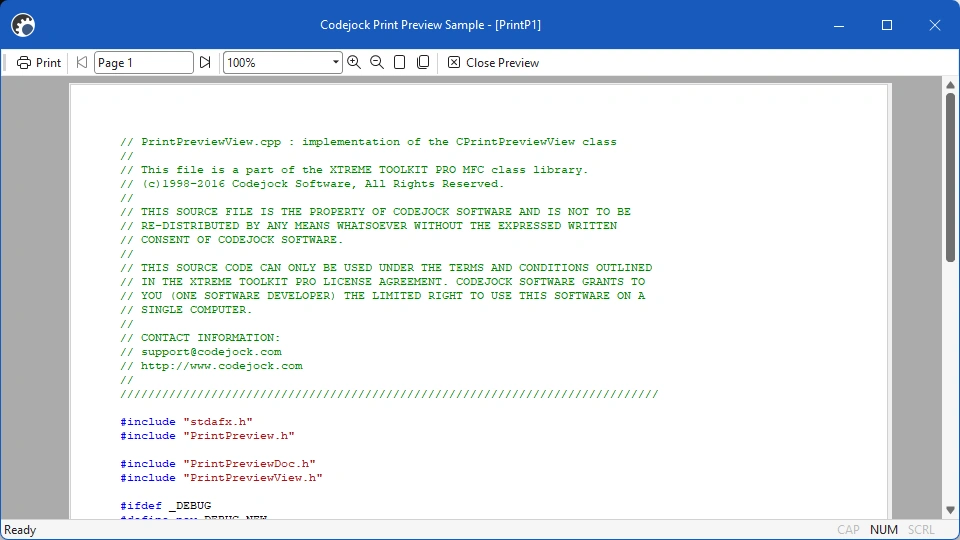Click the Print button
This screenshot has width=960, height=540.
click(39, 62)
